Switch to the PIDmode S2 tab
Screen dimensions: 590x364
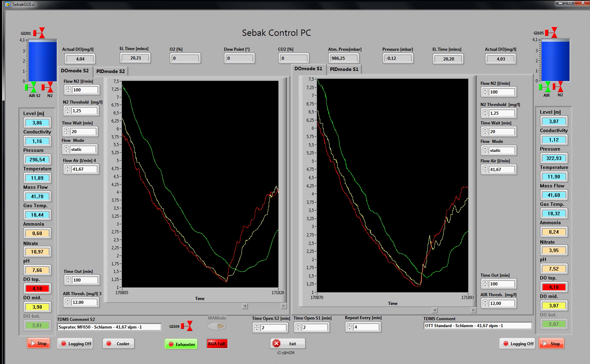(x=110, y=71)
